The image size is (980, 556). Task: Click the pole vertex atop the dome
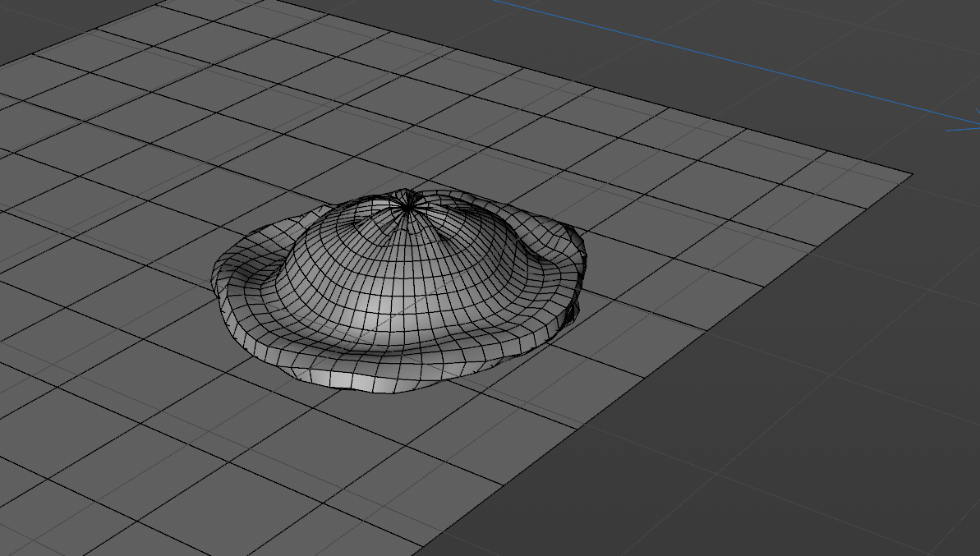(407, 207)
